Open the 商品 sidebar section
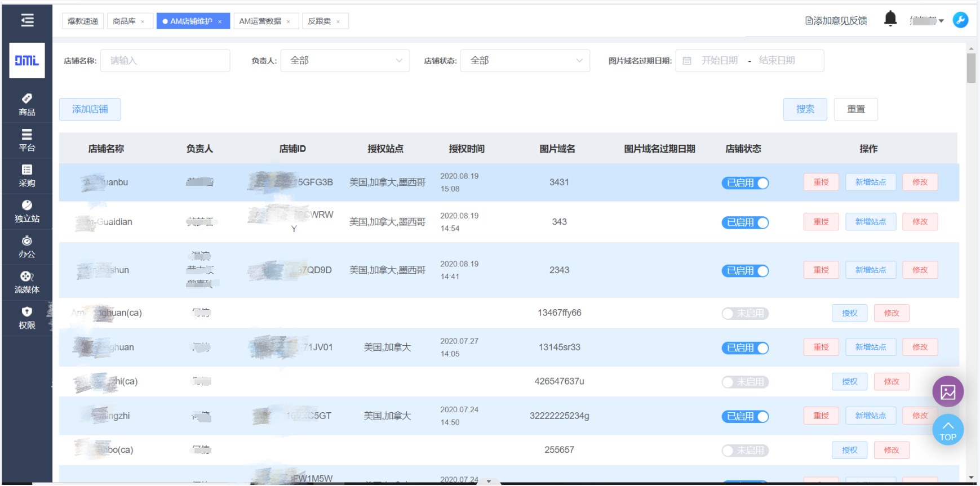The height and width of the screenshot is (486, 980). [27, 105]
